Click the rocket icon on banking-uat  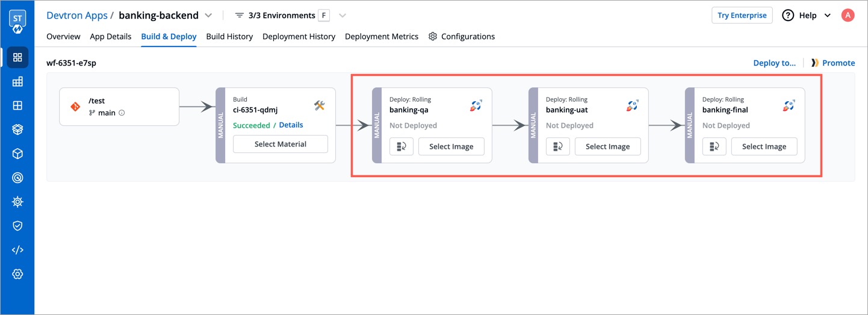pos(633,105)
